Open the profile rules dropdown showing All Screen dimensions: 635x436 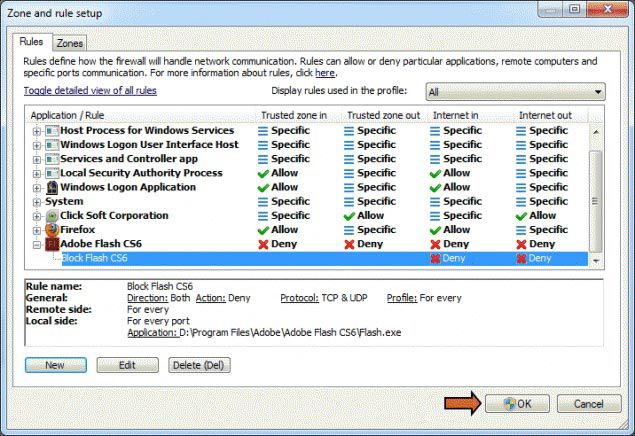point(515,92)
